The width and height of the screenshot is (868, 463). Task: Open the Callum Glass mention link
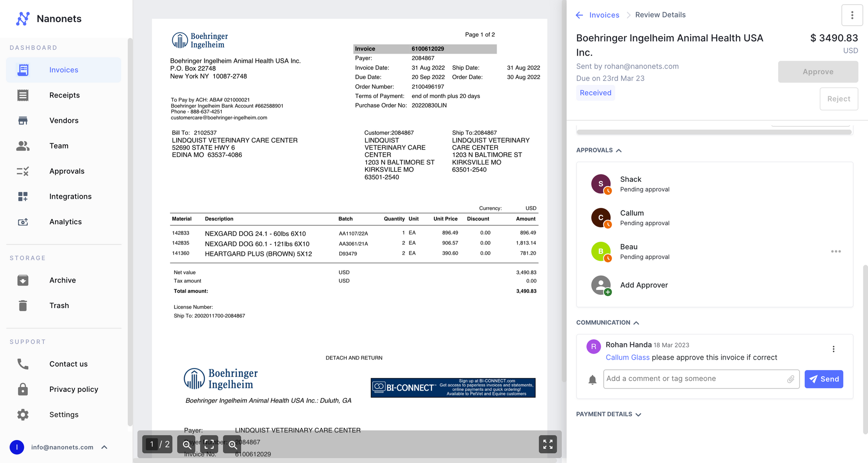coord(628,357)
